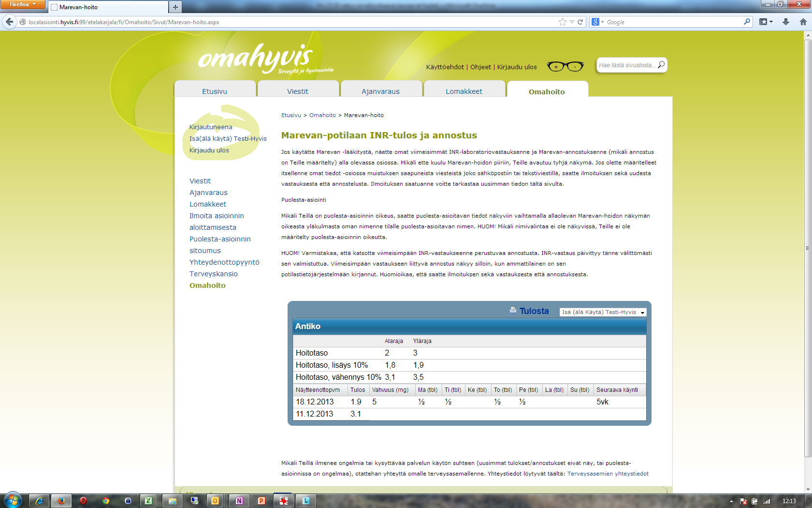Open Ilmoita asioinnin aloittamisesta sidebar link
The image size is (812, 508).
point(217,222)
